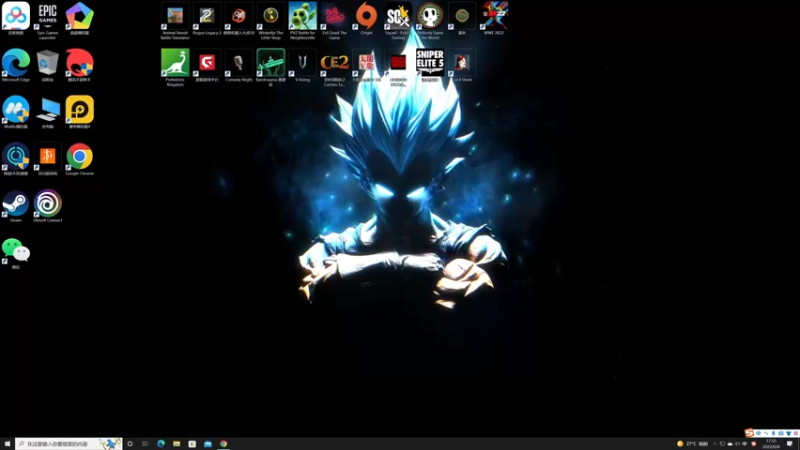Image resolution: width=800 pixels, height=450 pixels.
Task: Open the colorful pentagon emulator shortcut
Action: (80, 18)
